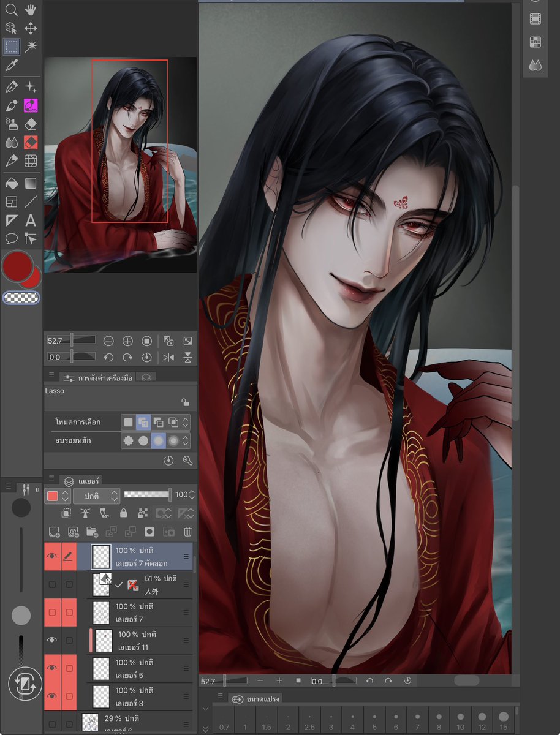The height and width of the screenshot is (735, 560).
Task: Expand the ลบรอยหยัก options stepper
Action: pyautogui.click(x=186, y=440)
